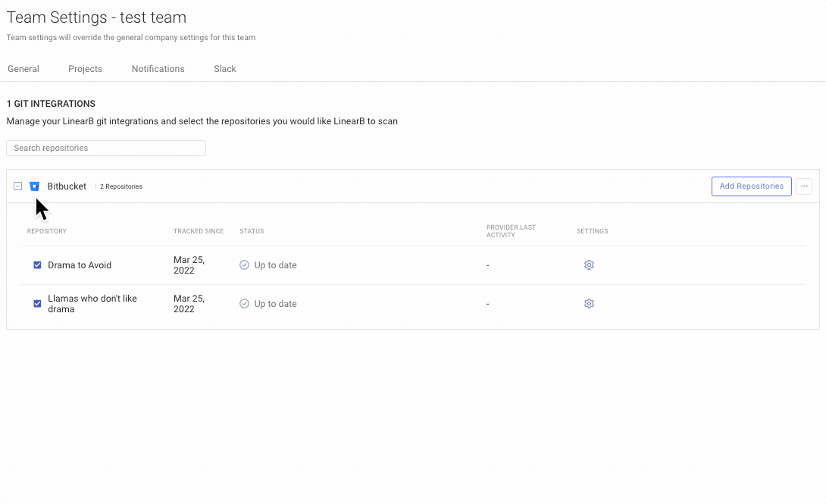Collapse the Bitbucket integration section
The height and width of the screenshot is (504, 826).
(x=18, y=186)
